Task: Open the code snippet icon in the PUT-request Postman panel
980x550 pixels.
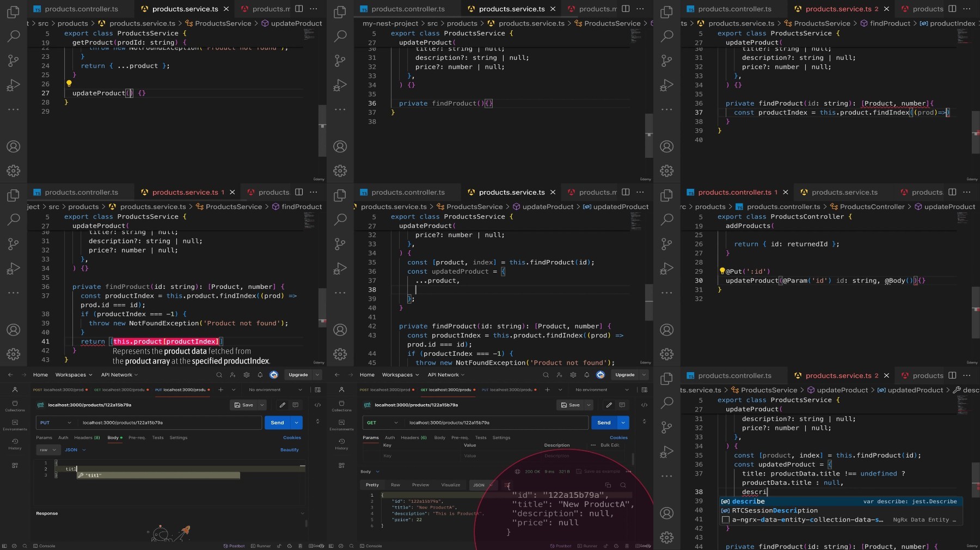Action: point(317,405)
